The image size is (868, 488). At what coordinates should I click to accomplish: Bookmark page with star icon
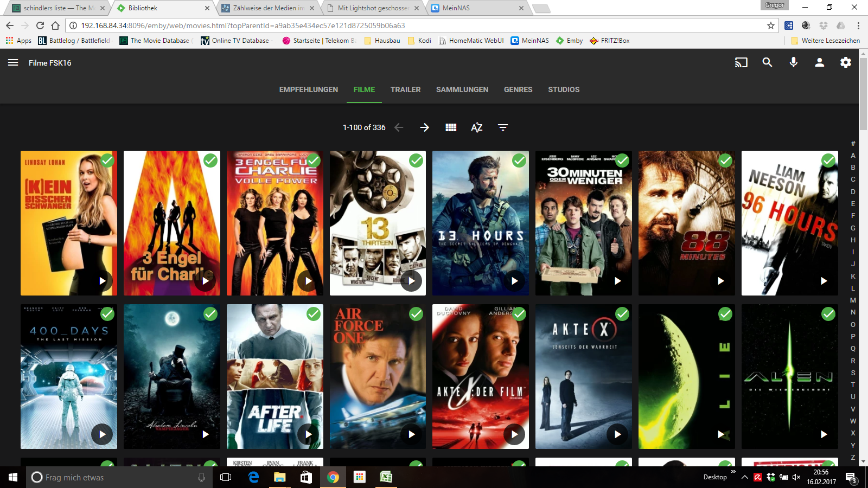click(x=770, y=25)
